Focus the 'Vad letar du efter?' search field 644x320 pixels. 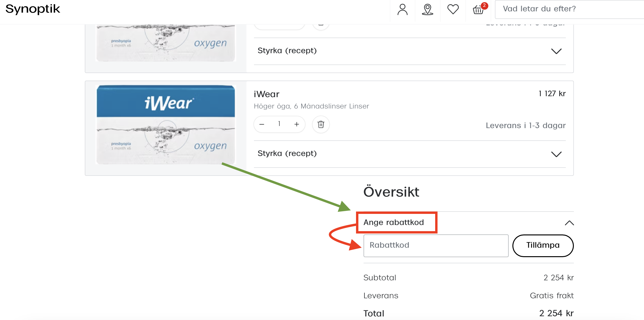[569, 9]
